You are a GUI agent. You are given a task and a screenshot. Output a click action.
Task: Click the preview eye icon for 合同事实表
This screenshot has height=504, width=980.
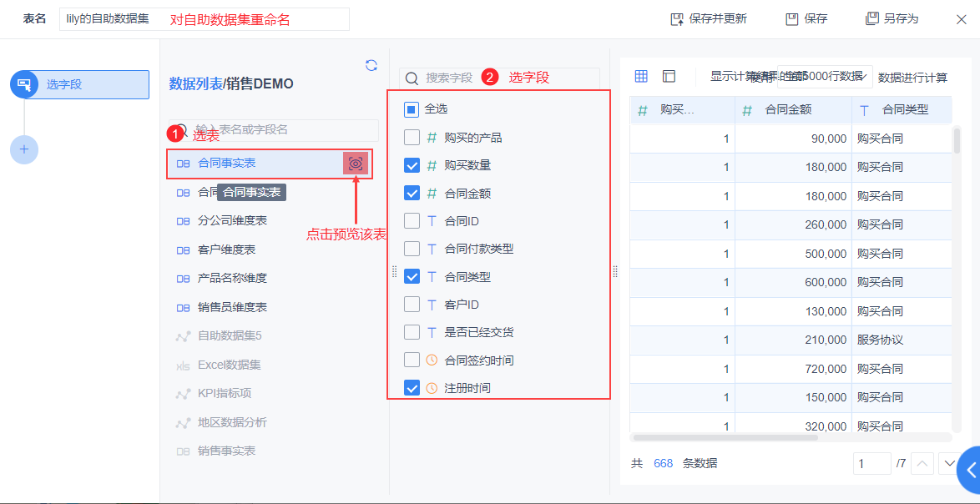coord(356,164)
